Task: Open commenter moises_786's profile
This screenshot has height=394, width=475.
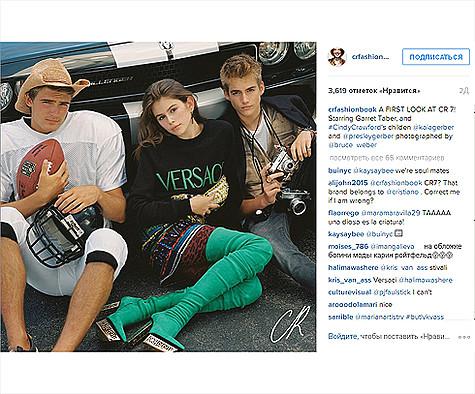Action: coord(348,247)
